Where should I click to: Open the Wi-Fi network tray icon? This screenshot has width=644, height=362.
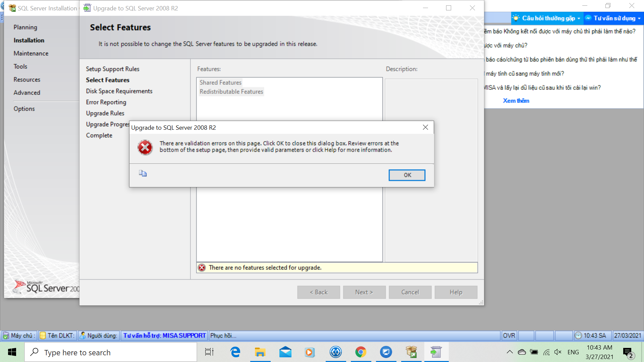coord(546,352)
